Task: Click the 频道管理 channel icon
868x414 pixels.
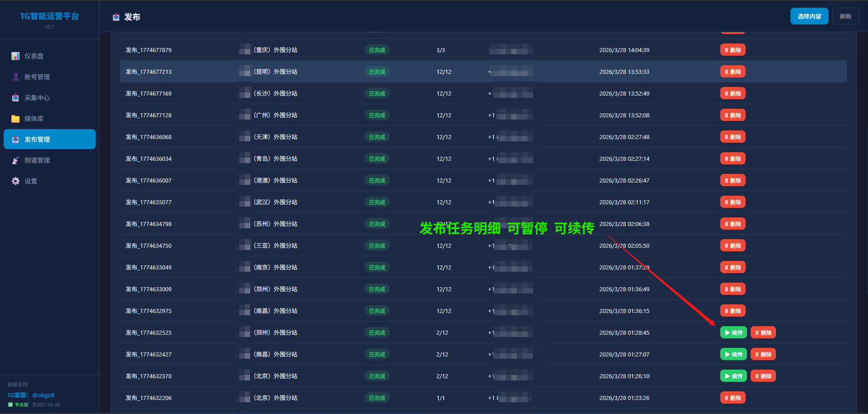Action: tap(15, 160)
